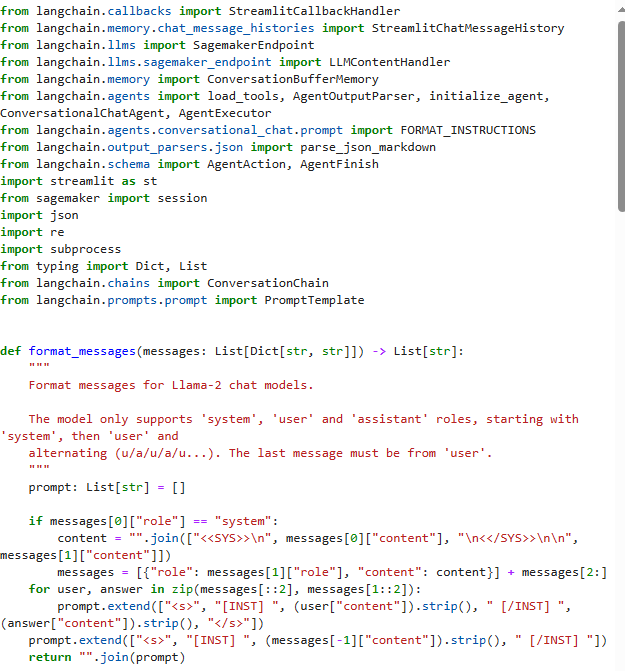The width and height of the screenshot is (625, 671).
Task: Click 'def' keyword of format_messages
Action: pyautogui.click(x=11, y=351)
